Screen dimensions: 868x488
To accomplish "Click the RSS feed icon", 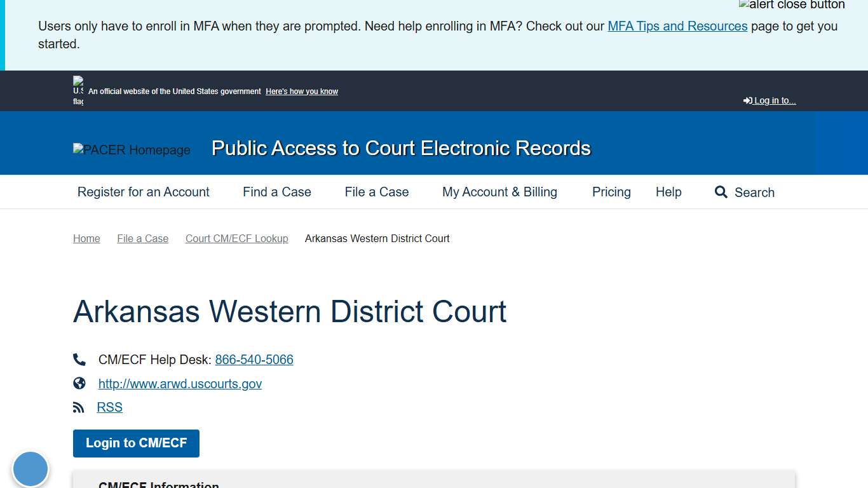I will (79, 407).
